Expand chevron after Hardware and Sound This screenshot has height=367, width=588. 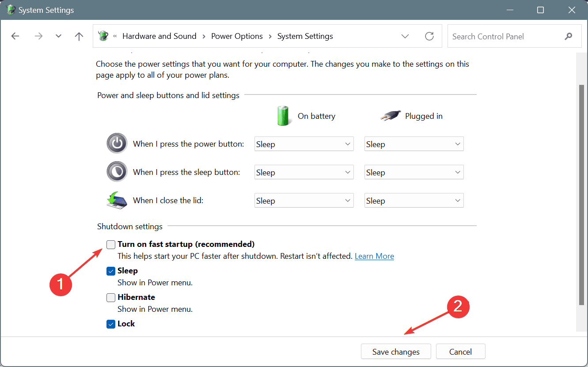pos(204,36)
